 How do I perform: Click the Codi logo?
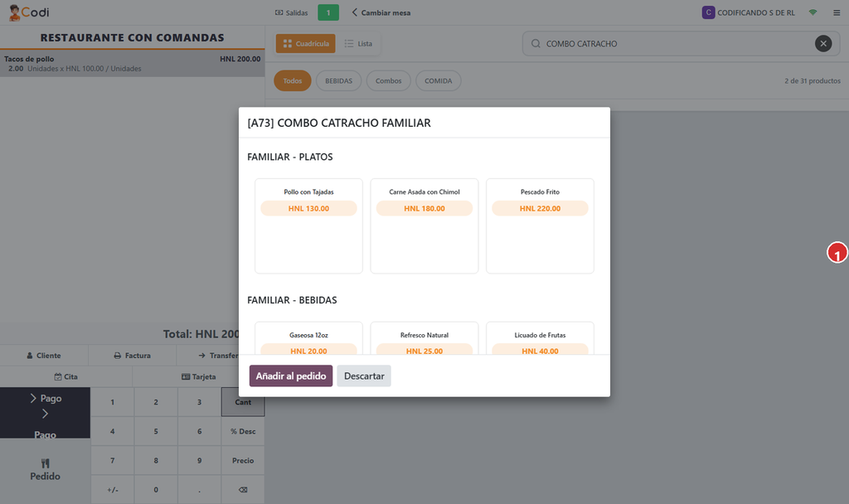click(29, 12)
